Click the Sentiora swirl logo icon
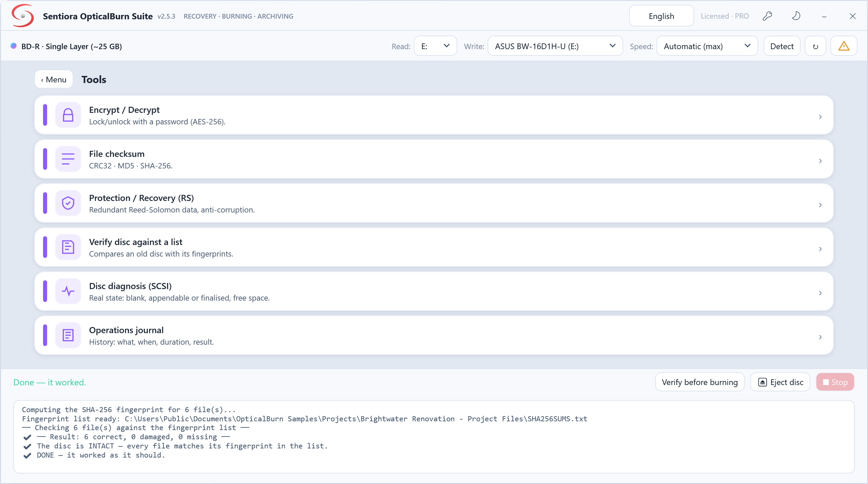The image size is (868, 484). [x=22, y=16]
